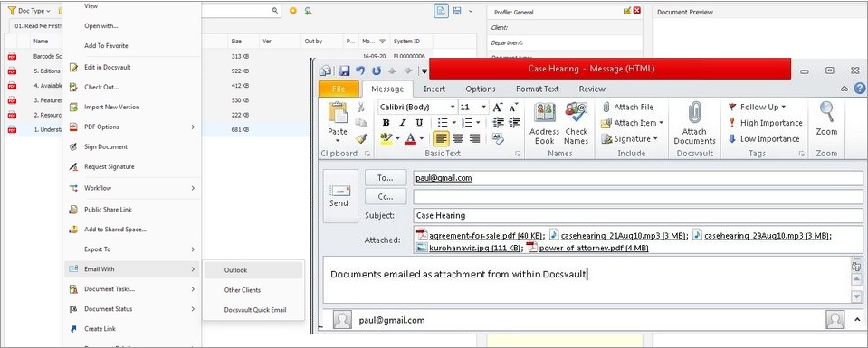Click the Redo arrow in Outlook toolbar
868x348 pixels.
377,71
